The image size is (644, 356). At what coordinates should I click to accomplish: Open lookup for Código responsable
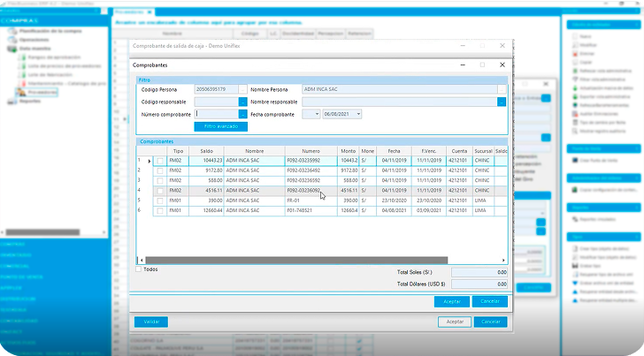click(243, 102)
